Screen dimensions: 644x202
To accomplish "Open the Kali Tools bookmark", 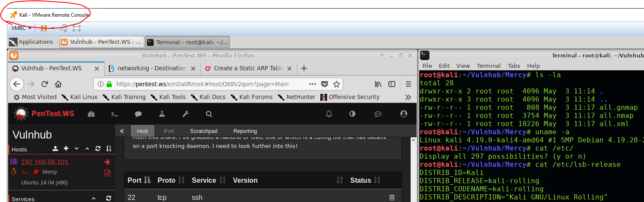I will pos(168,97).
